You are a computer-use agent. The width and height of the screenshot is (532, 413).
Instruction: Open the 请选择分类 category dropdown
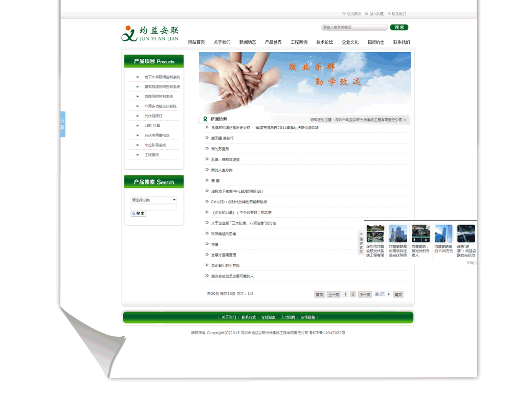[x=153, y=200]
